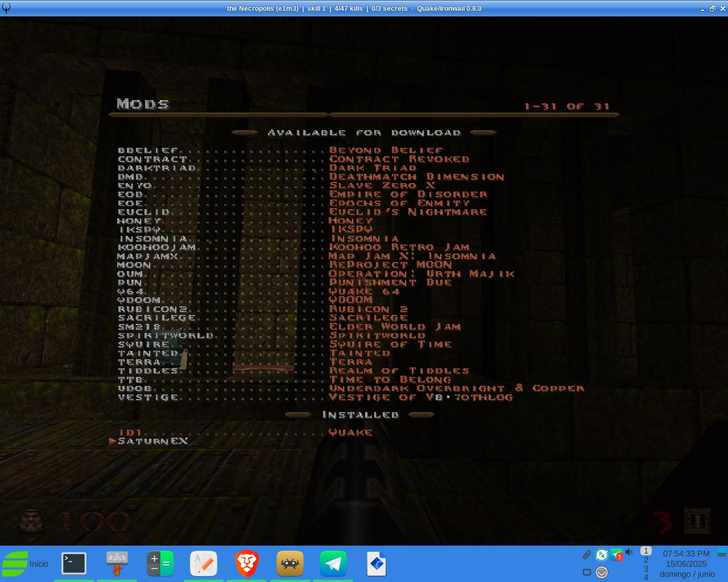This screenshot has height=582, width=728.
Task: Select the ENYO Slave Zero X mod
Action: click(x=276, y=186)
